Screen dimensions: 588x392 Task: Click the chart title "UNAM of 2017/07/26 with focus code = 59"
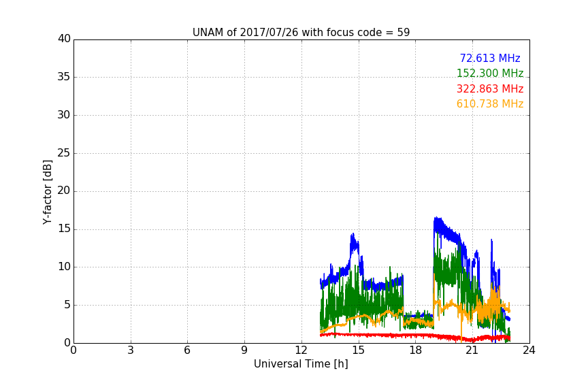pyautogui.click(x=301, y=33)
